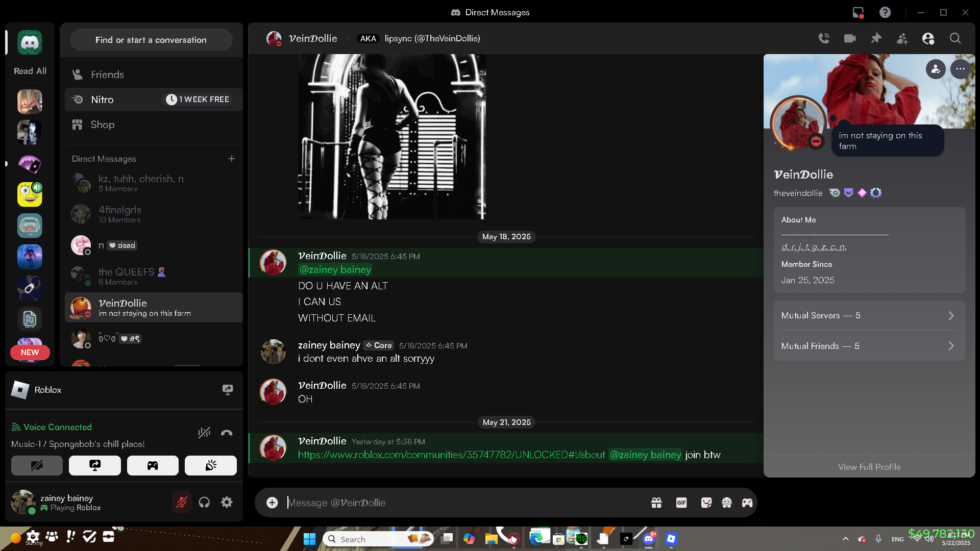Toggle camera in voice controls
This screenshot has width=980, height=551.
tap(37, 465)
